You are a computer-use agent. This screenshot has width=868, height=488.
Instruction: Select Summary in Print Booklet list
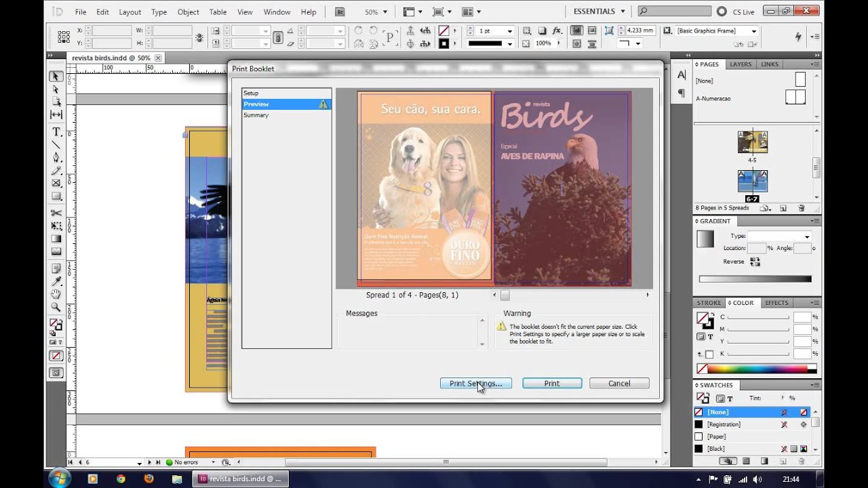[x=286, y=115]
